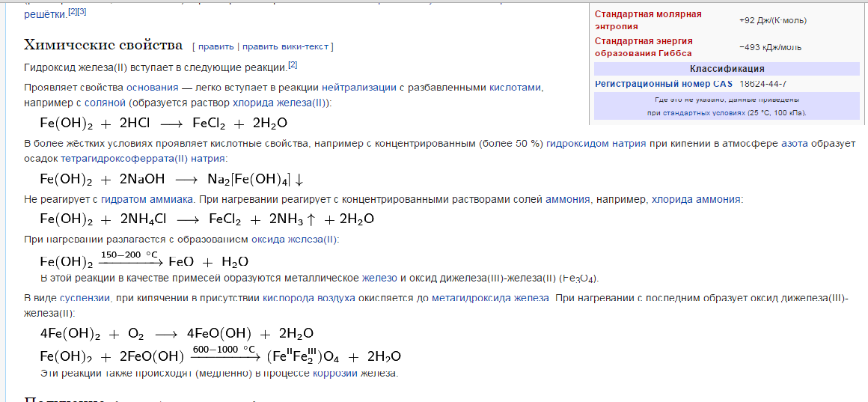The width and height of the screenshot is (868, 402).
Task: Open the 'решётки' link at top
Action: point(44,16)
